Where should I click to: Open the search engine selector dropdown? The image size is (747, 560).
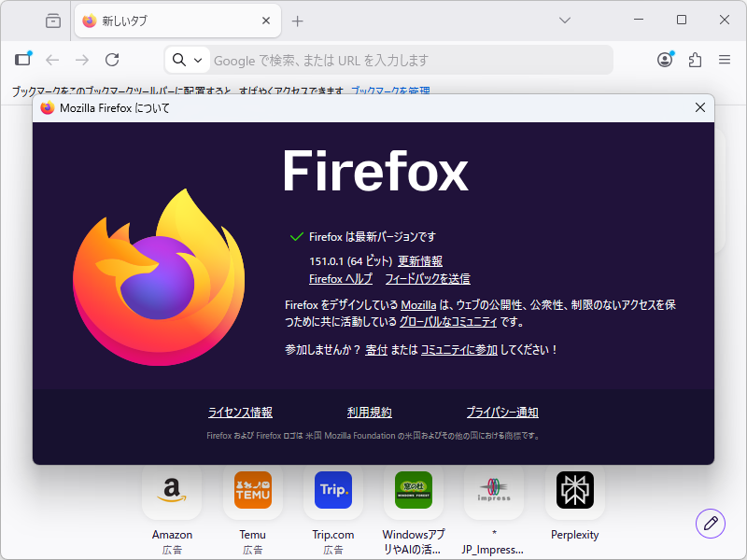coord(188,60)
